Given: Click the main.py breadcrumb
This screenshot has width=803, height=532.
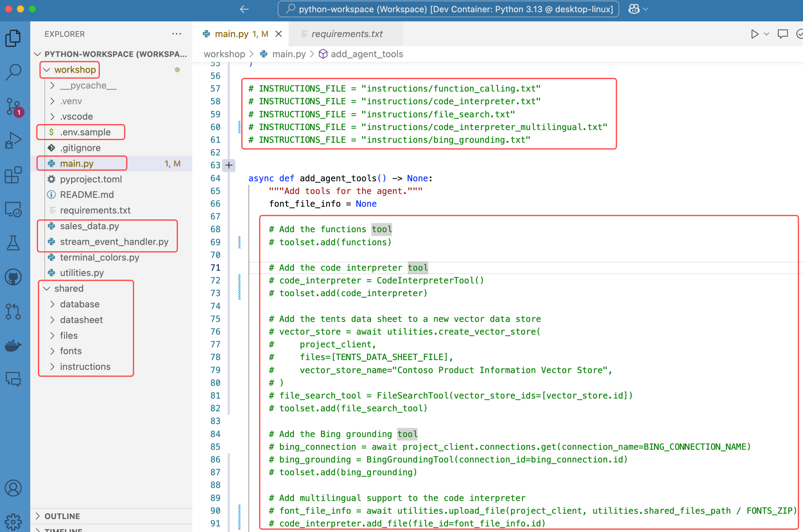Looking at the screenshot, I should [x=289, y=54].
